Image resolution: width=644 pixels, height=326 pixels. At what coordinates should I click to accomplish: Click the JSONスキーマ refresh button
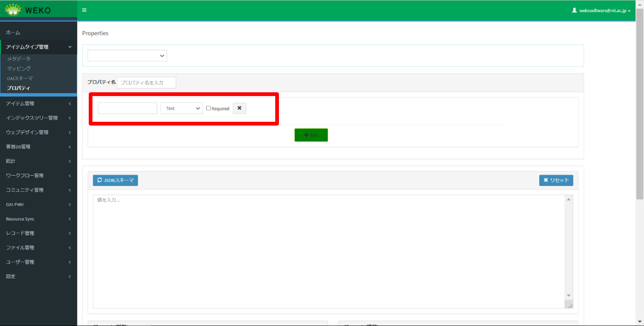(x=115, y=180)
